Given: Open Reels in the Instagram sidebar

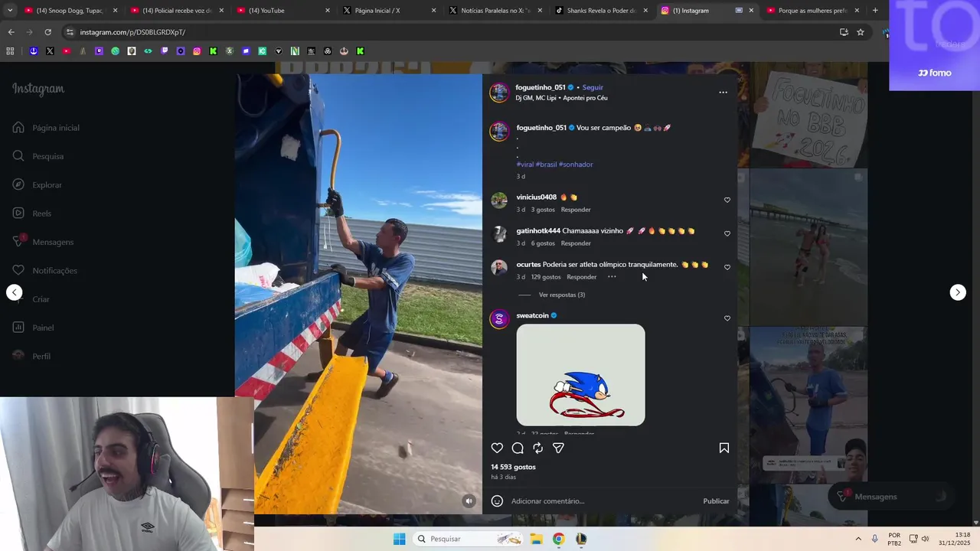Looking at the screenshot, I should pyautogui.click(x=32, y=214).
